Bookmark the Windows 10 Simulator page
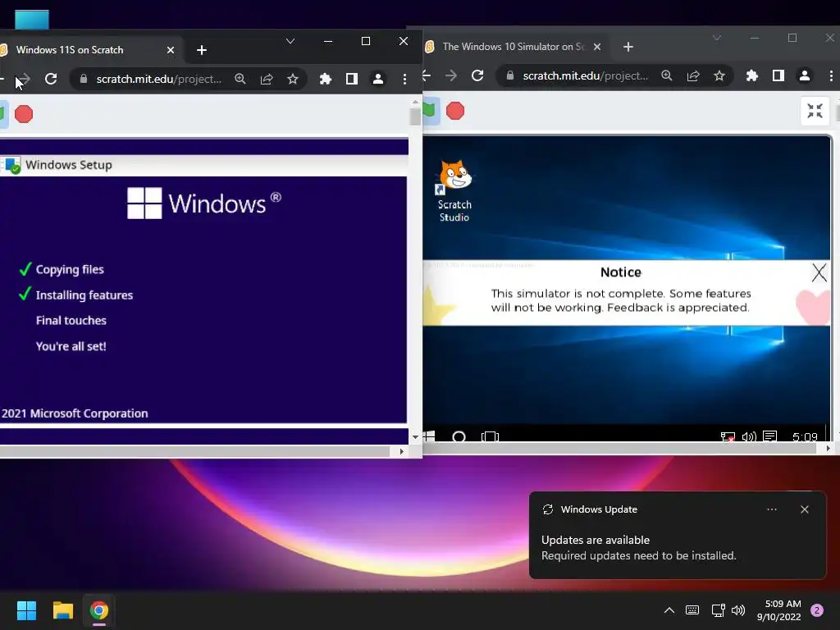The width and height of the screenshot is (840, 630). coord(719,75)
